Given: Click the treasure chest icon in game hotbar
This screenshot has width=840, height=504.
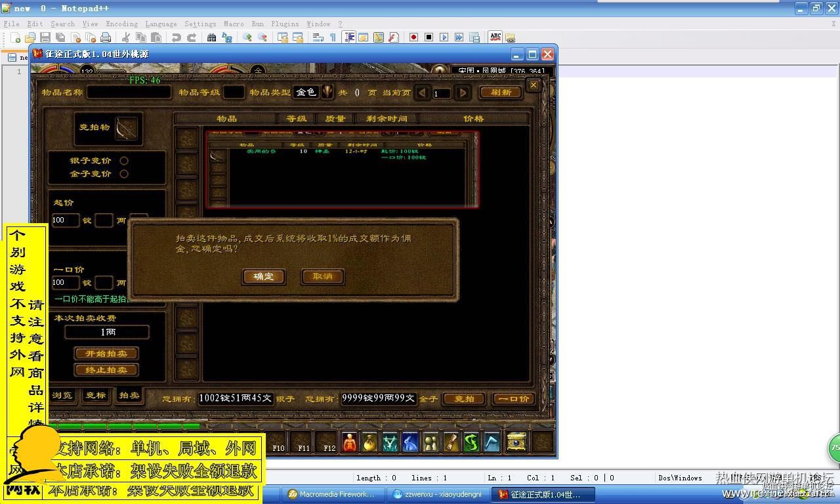Looking at the screenshot, I should point(516,442).
